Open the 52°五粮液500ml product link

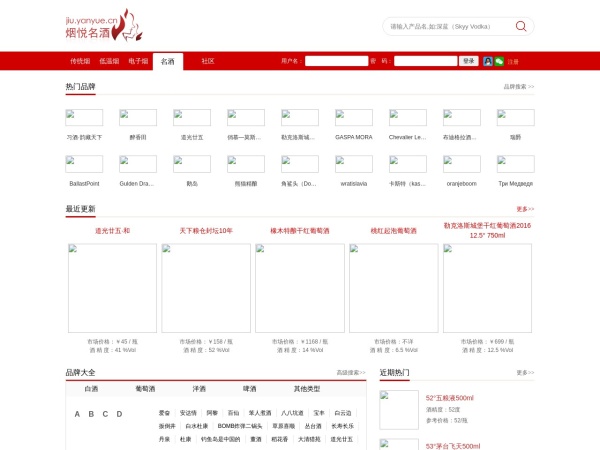(x=450, y=398)
